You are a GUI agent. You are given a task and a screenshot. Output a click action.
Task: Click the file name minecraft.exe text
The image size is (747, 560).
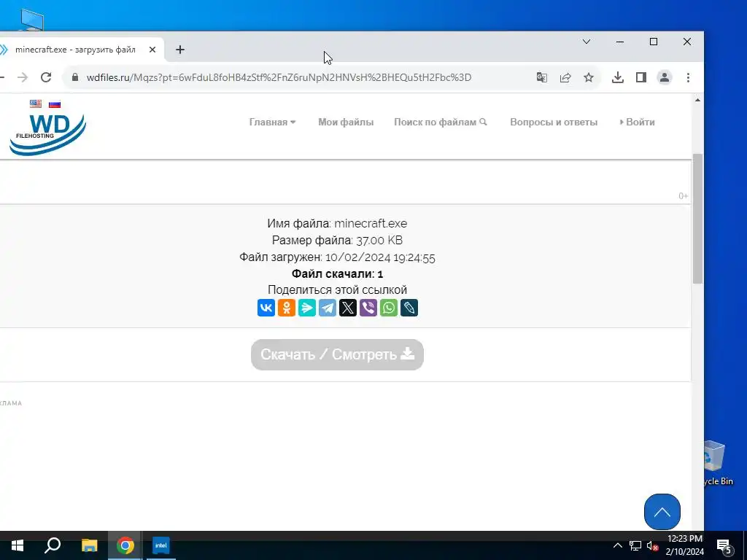coord(371,223)
